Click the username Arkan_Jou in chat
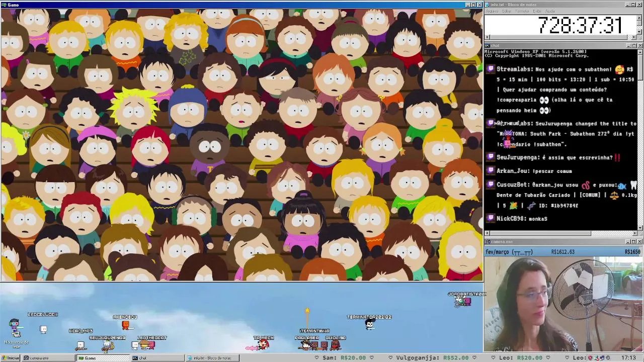This screenshot has width=644, height=362. (x=512, y=171)
